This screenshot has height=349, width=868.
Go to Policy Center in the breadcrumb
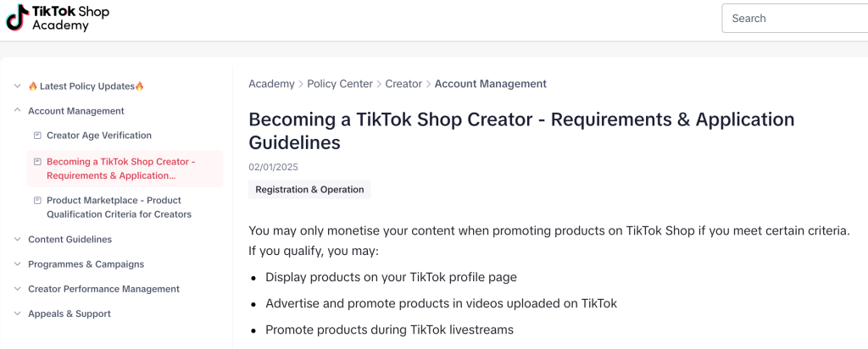tap(340, 84)
